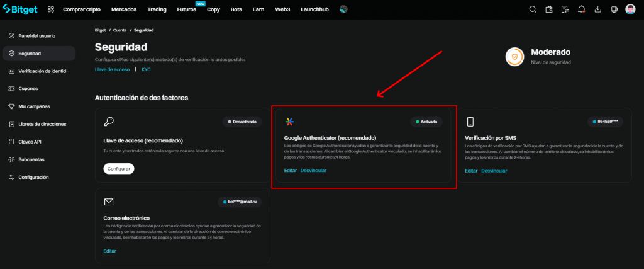
Task: Open Futuros menu
Action: coord(186,9)
